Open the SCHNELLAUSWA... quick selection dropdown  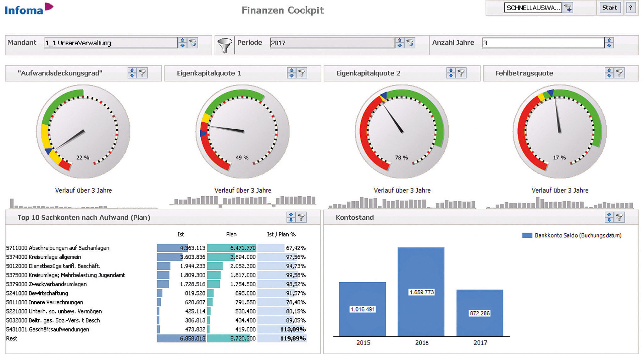pos(568,8)
